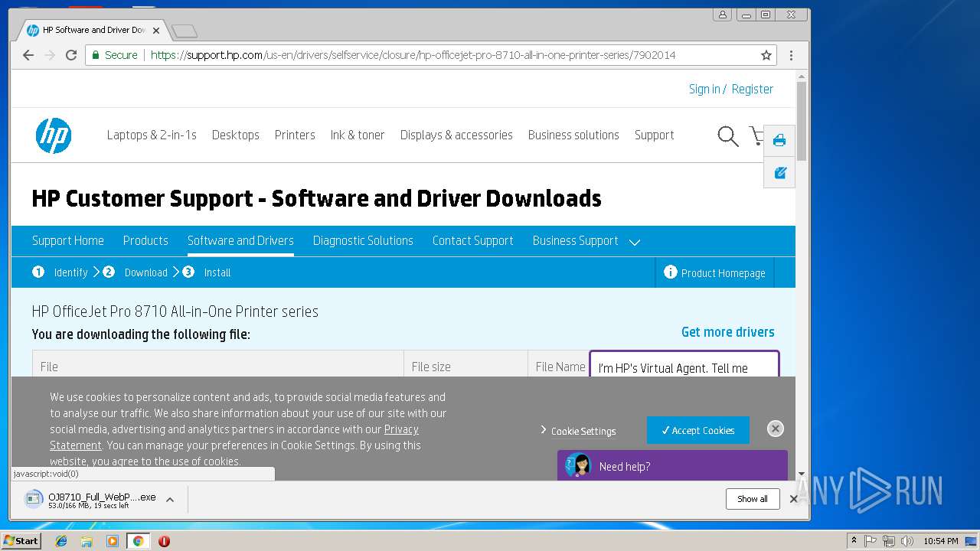
Task: Click Get more drivers link
Action: point(728,331)
